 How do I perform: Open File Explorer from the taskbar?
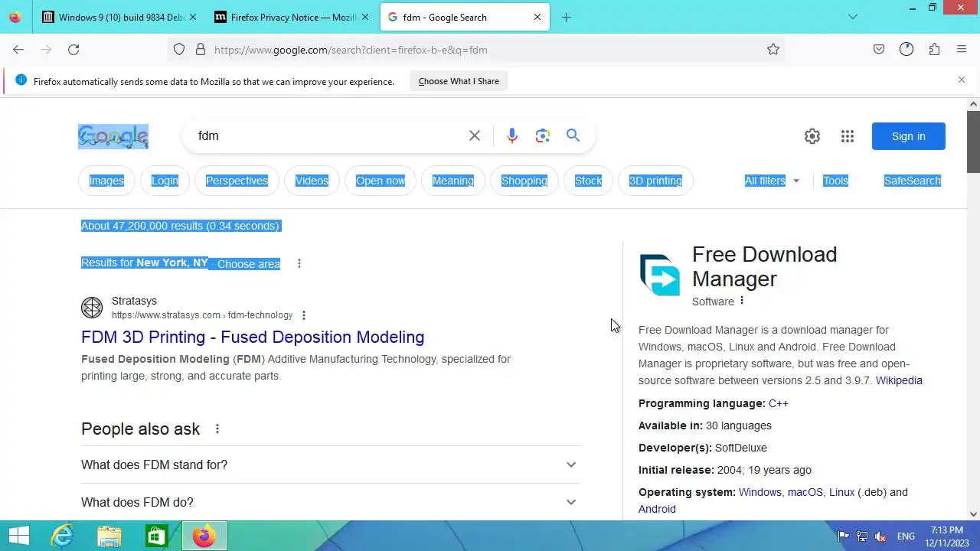coord(109,536)
